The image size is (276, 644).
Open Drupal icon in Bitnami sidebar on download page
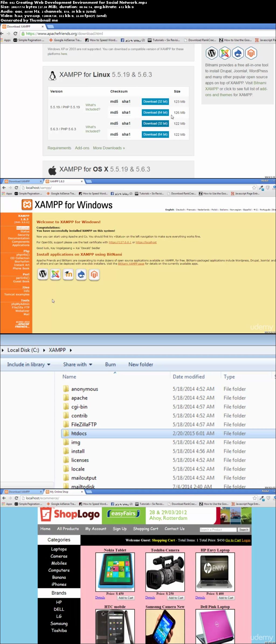(x=238, y=53)
